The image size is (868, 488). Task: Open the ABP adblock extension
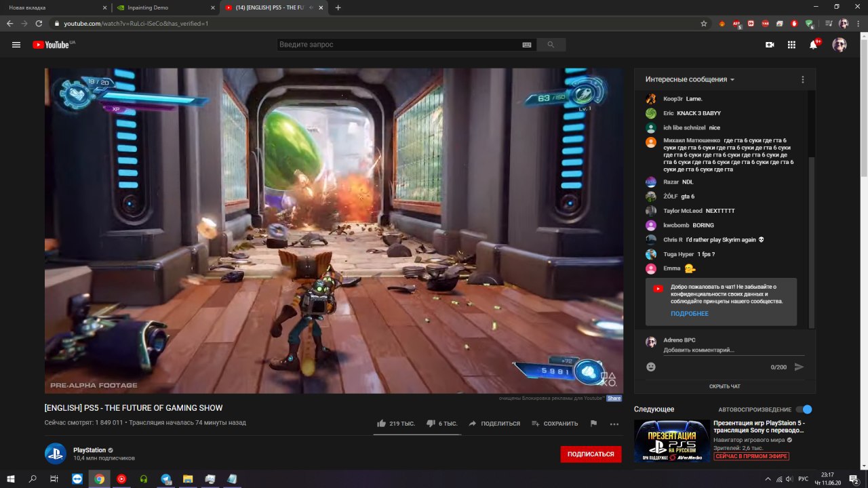(x=737, y=24)
